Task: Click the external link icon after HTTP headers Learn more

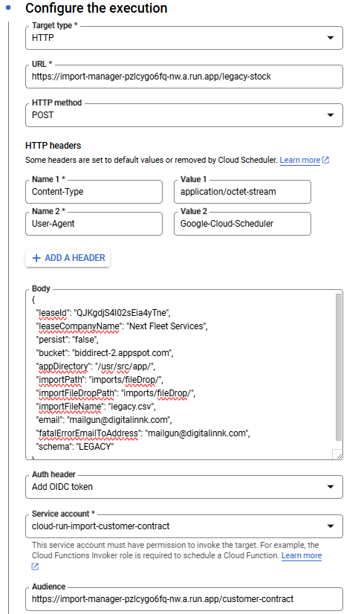Action: click(325, 160)
